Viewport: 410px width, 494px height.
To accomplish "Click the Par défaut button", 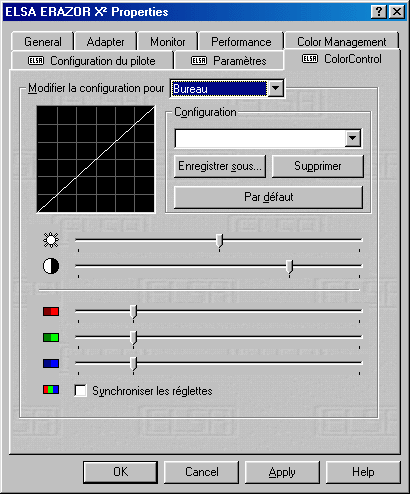I will click(268, 197).
